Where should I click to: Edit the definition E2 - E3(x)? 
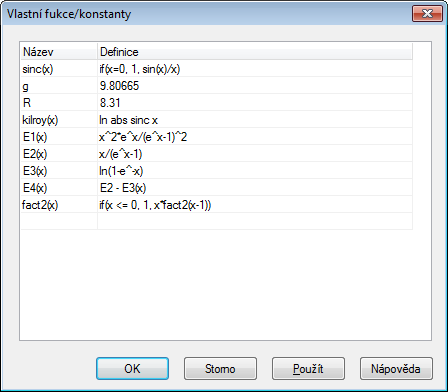pos(255,188)
